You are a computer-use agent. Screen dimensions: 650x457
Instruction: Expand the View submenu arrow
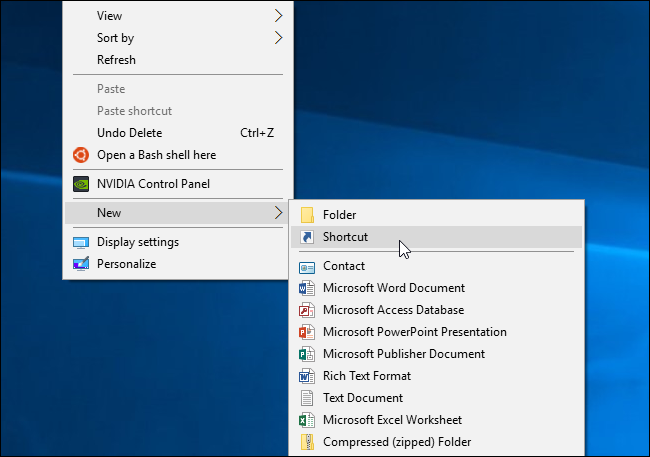pos(279,16)
